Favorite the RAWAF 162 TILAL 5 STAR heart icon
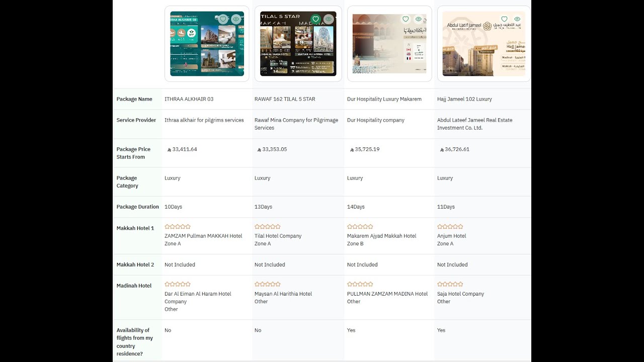The width and height of the screenshot is (644, 362). coord(316,19)
